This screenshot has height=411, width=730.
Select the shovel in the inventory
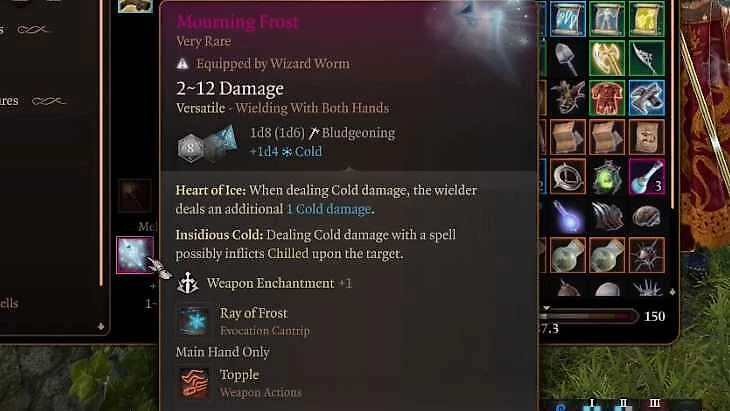coord(568,59)
